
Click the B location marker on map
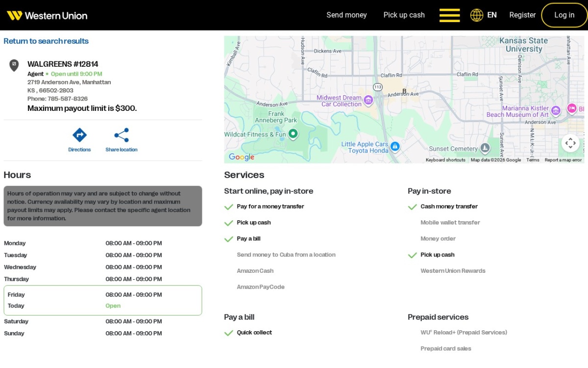coord(404,91)
